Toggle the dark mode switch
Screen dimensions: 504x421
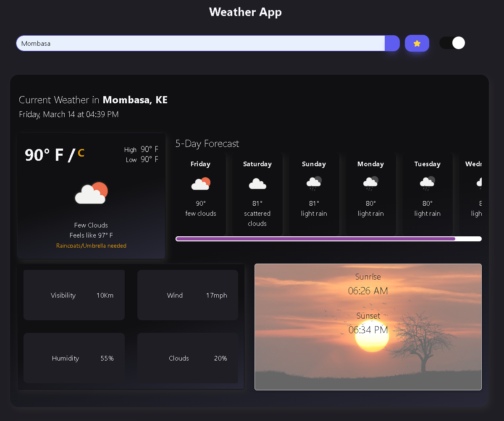452,43
